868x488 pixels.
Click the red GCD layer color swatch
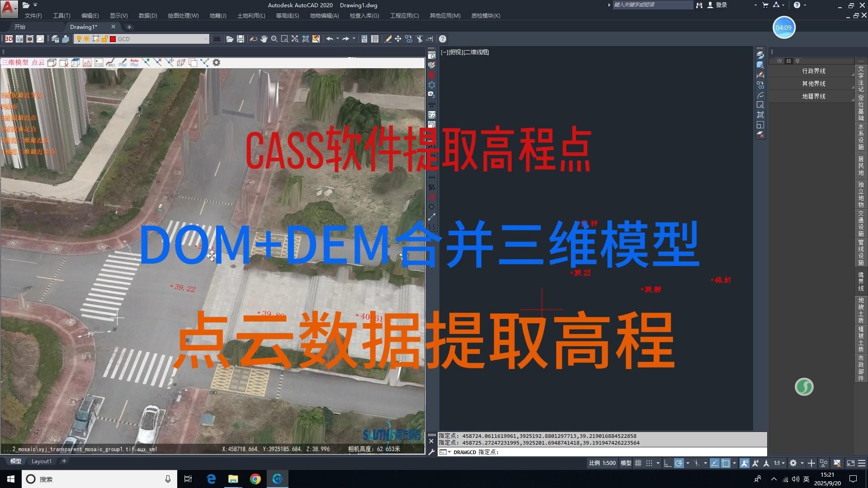click(113, 39)
